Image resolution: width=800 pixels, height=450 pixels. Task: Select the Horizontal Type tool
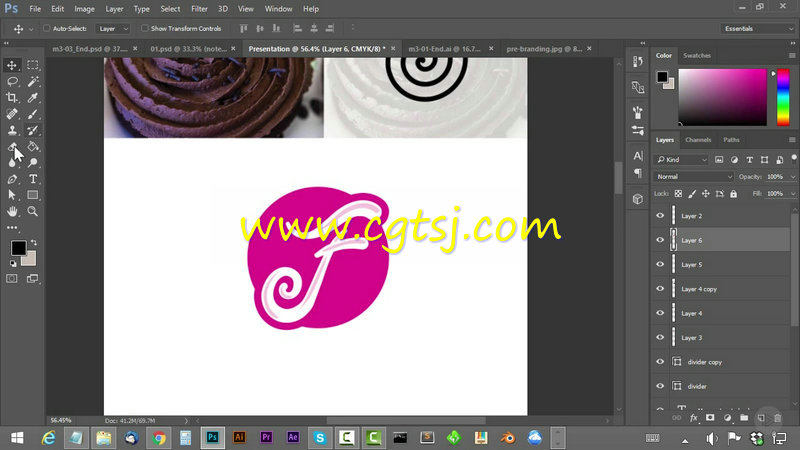point(33,179)
